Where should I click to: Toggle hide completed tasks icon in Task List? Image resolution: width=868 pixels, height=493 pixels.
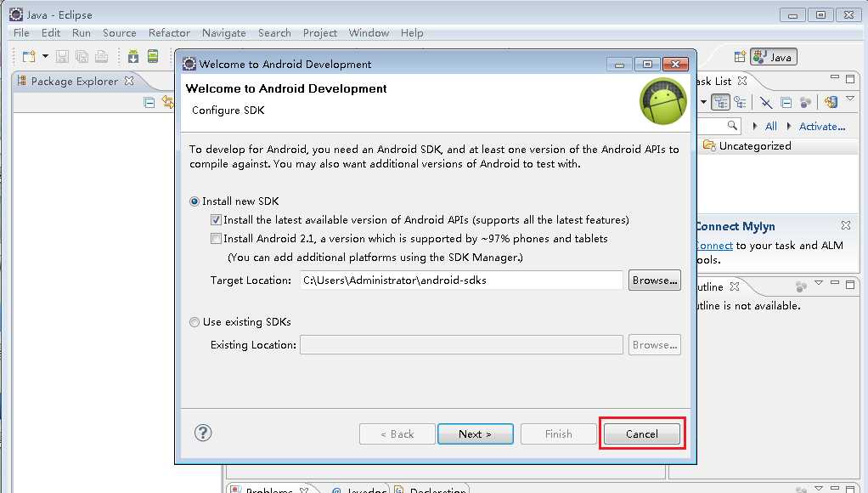point(766,102)
